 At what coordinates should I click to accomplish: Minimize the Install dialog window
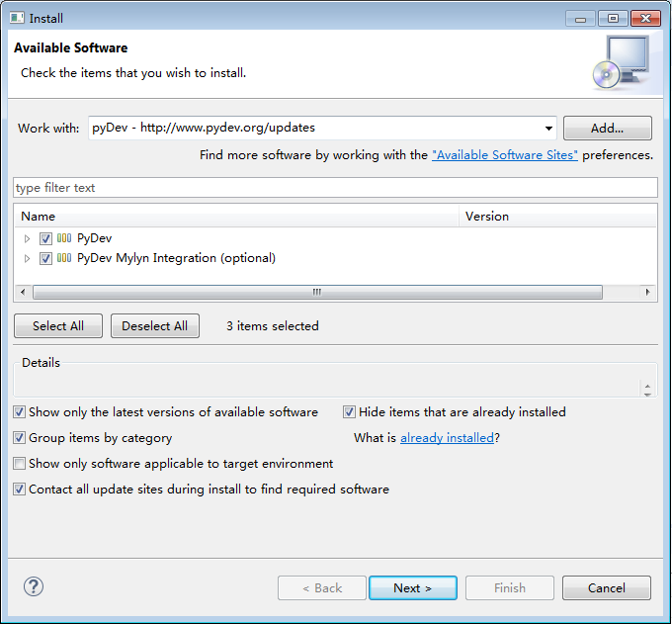(580, 19)
